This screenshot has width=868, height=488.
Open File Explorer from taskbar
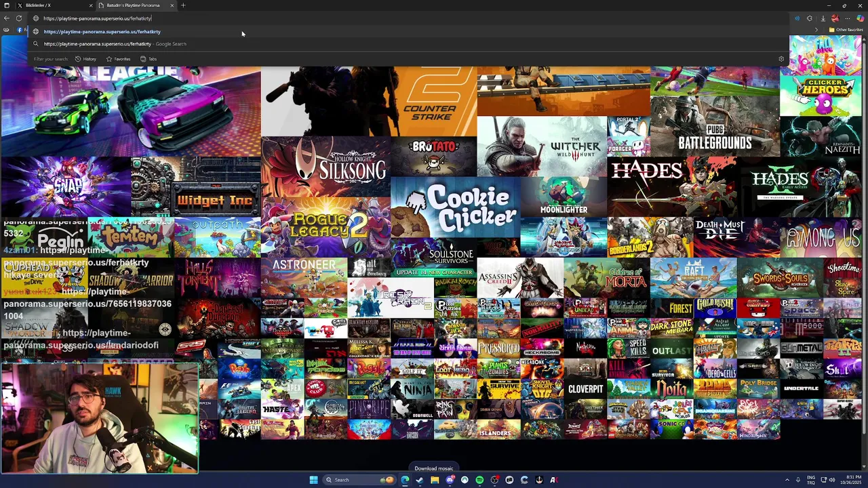click(x=435, y=480)
